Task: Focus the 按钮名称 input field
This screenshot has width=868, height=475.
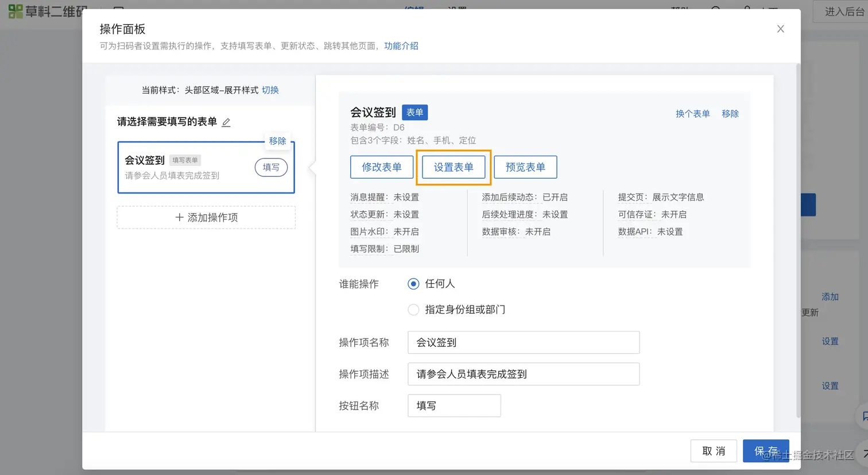Action: [x=454, y=406]
